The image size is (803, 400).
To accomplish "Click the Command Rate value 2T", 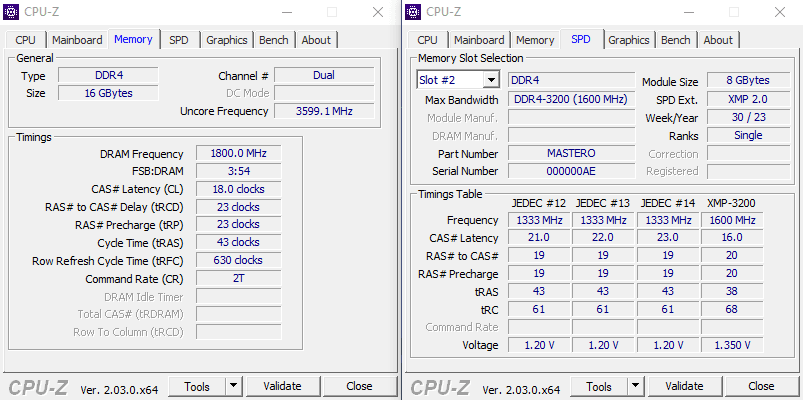I will (239, 279).
